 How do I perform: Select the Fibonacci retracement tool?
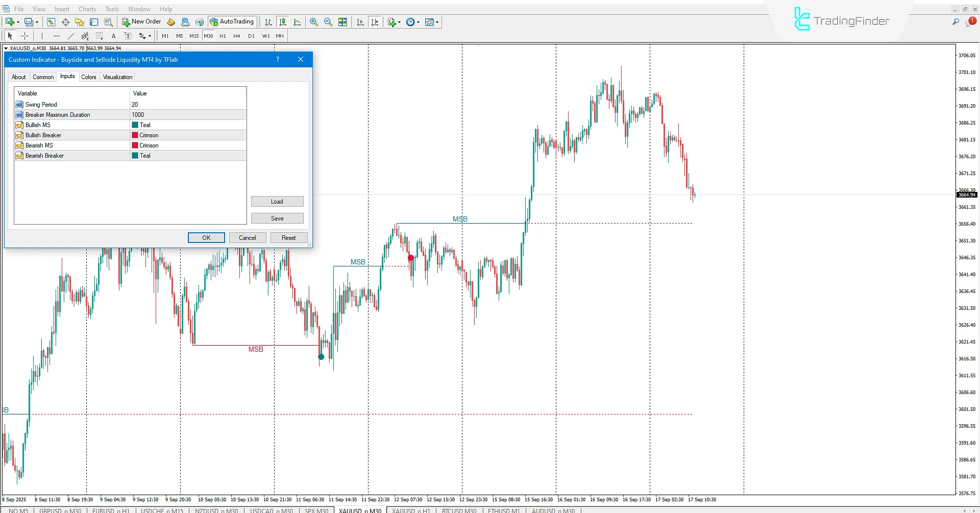pyautogui.click(x=99, y=36)
